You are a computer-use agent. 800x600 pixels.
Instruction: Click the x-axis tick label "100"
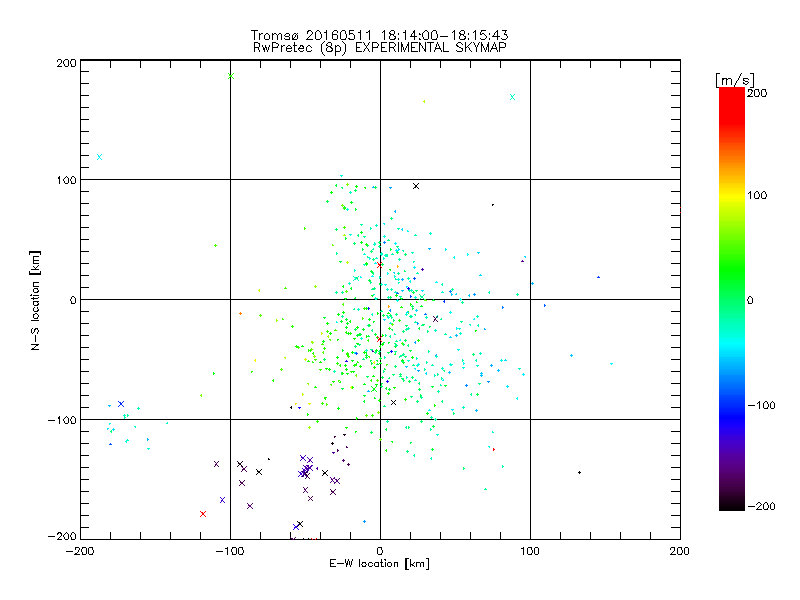click(x=530, y=551)
